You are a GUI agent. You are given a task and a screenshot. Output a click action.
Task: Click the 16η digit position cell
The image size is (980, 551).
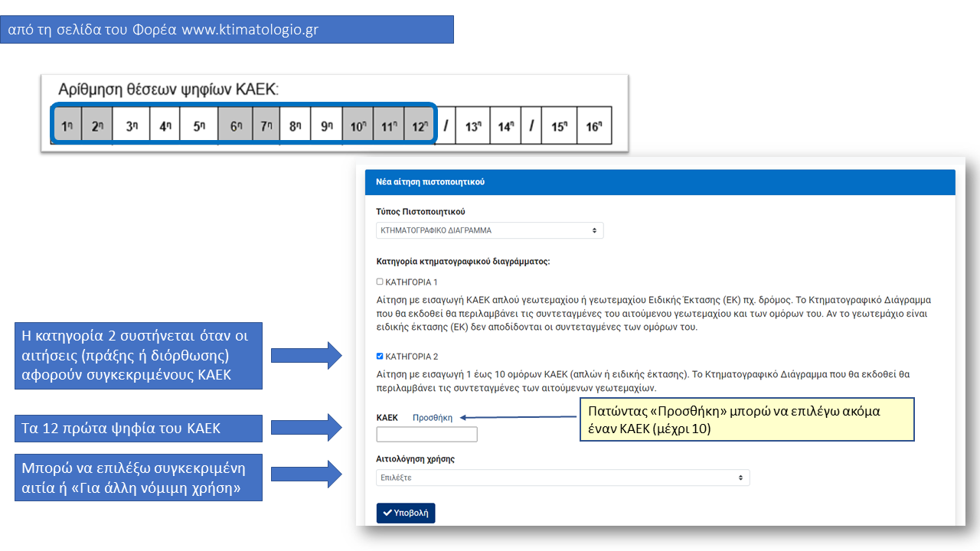click(x=593, y=126)
